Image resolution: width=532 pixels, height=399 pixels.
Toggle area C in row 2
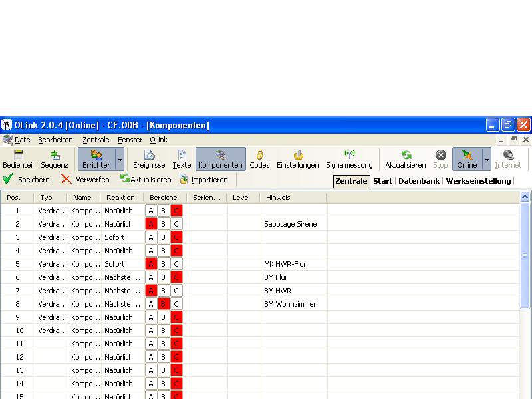point(176,224)
